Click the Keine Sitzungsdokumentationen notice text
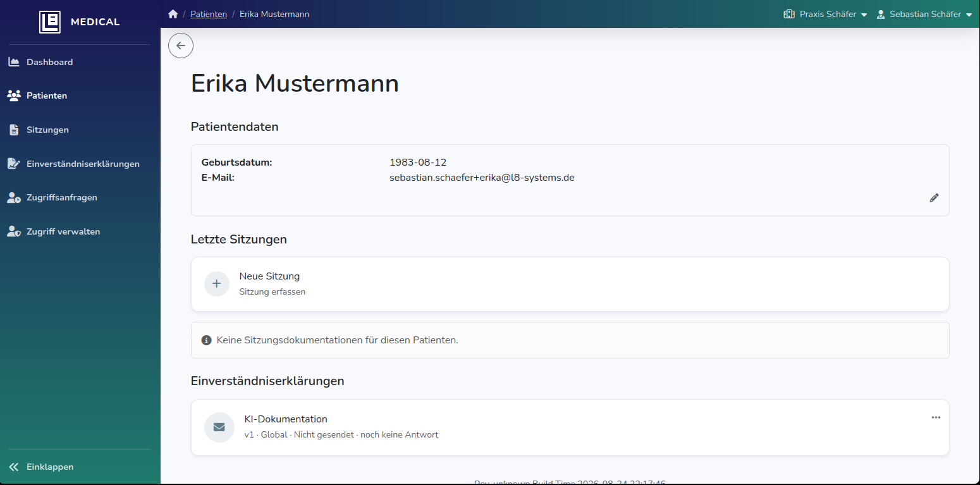The image size is (980, 485). (x=337, y=340)
